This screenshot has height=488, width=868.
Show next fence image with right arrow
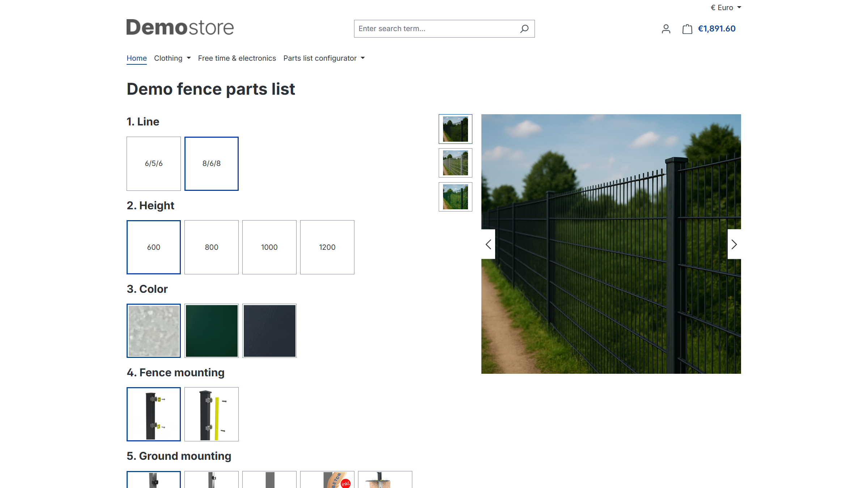coord(734,244)
